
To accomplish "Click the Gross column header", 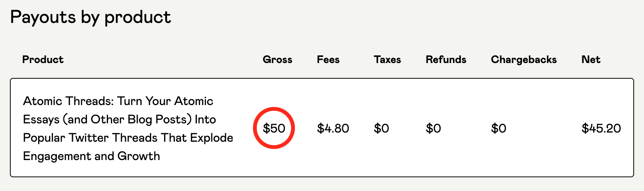I will [x=277, y=60].
